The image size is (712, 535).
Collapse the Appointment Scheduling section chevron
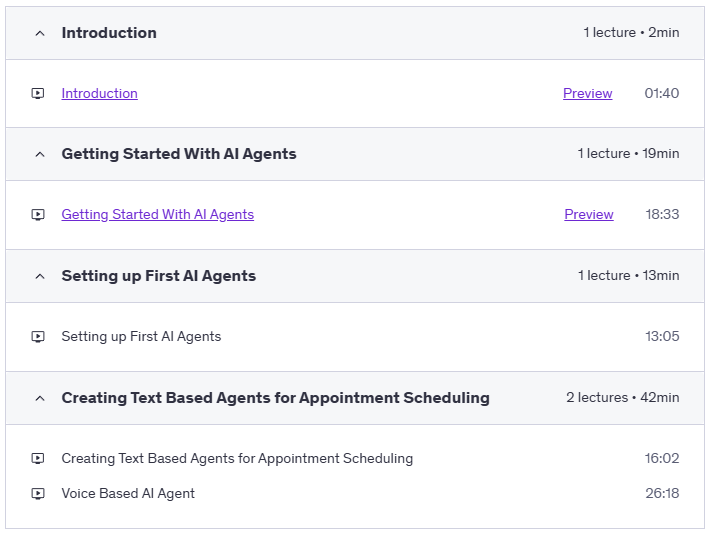[40, 398]
